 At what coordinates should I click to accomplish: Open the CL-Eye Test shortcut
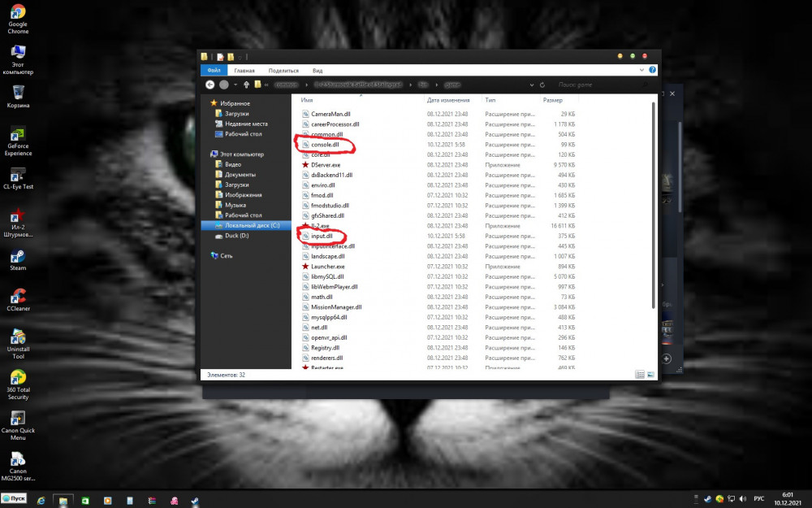tap(18, 178)
